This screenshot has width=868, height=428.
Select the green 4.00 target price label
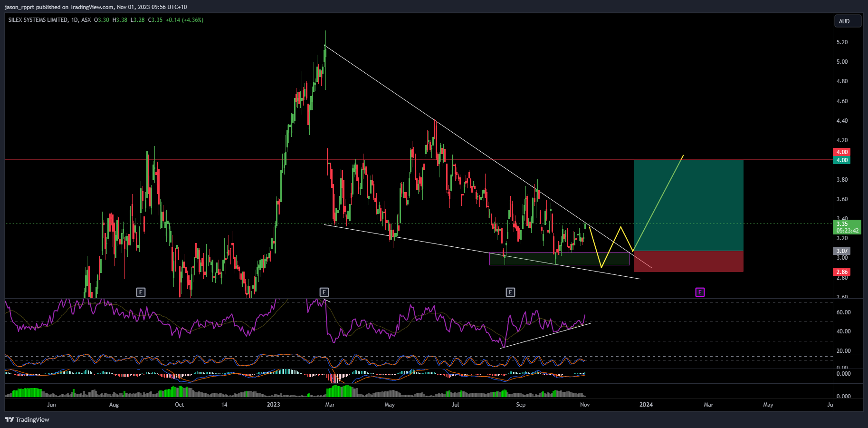pyautogui.click(x=842, y=160)
